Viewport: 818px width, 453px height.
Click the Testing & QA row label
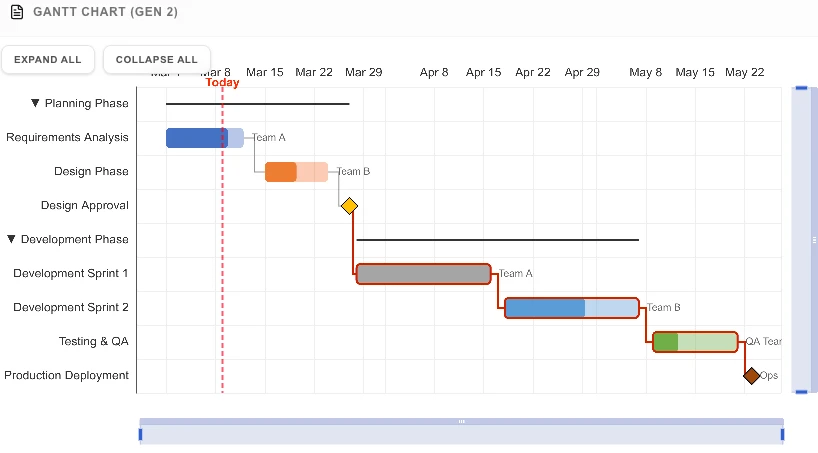pos(93,342)
